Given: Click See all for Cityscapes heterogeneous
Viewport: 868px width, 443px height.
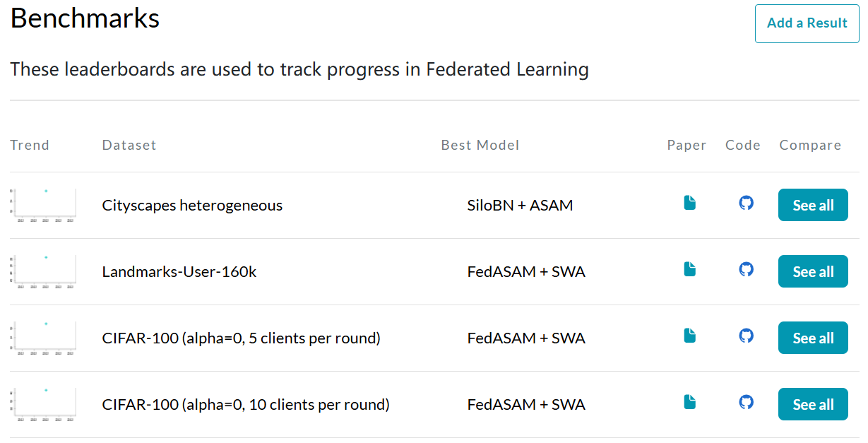Looking at the screenshot, I should coord(813,206).
